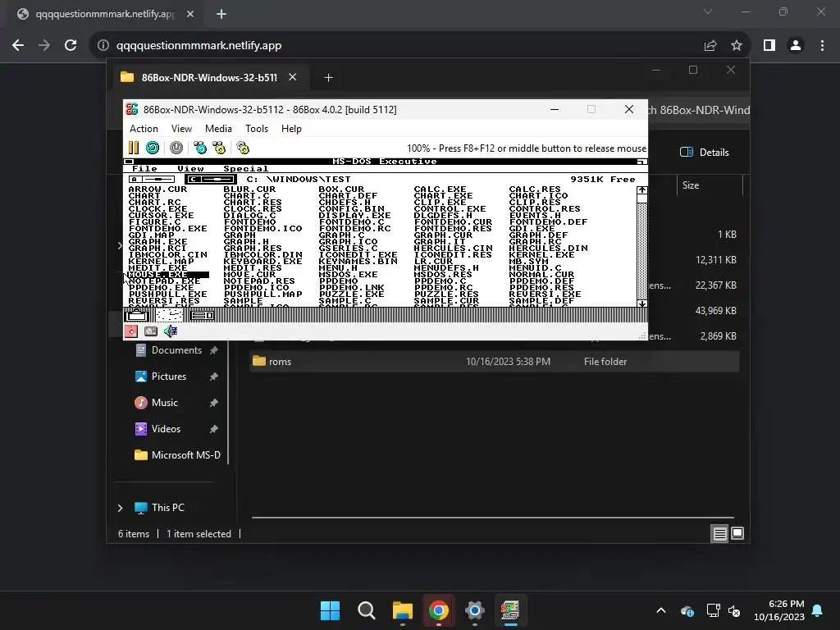Image resolution: width=840 pixels, height=630 pixels.
Task: Open Microsoft MS-D folder in sidebar
Action: [x=186, y=455]
